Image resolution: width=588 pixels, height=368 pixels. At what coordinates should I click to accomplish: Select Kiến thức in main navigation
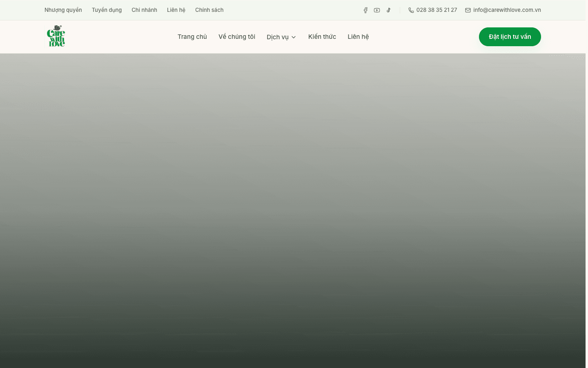[322, 37]
